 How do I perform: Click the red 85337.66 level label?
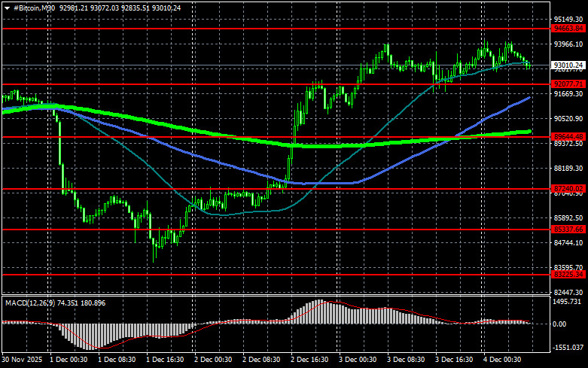[x=568, y=229]
